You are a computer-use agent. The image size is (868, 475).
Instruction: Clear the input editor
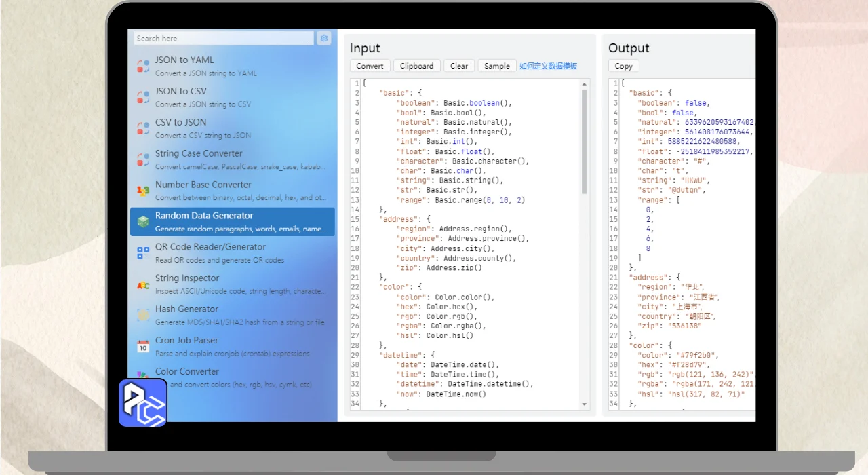(459, 66)
